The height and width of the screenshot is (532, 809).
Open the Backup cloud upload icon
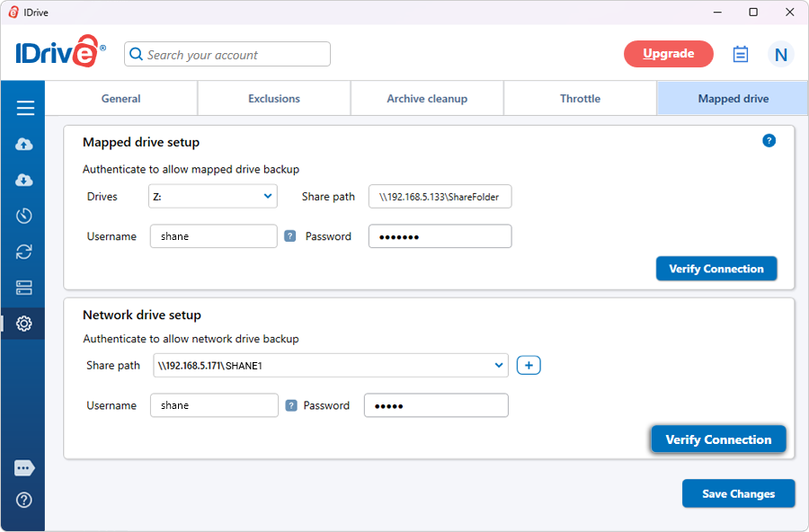pyautogui.click(x=24, y=145)
